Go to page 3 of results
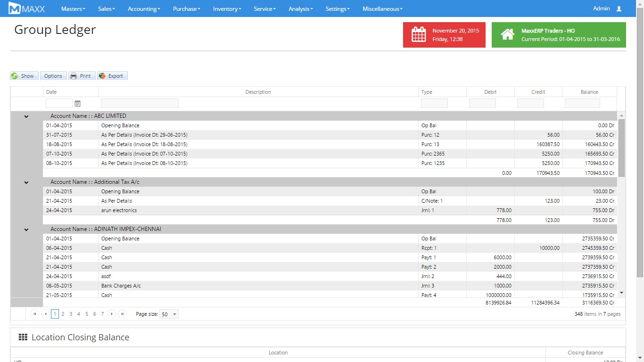 pos(71,314)
